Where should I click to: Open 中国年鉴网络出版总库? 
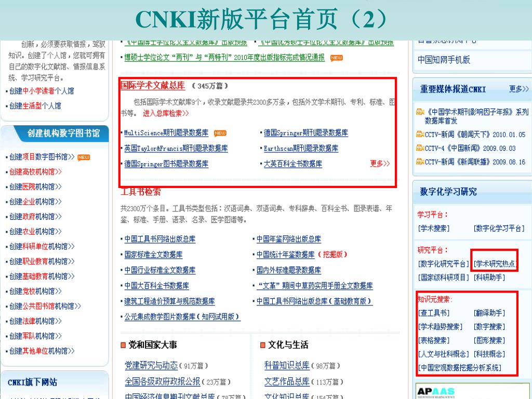pyautogui.click(x=289, y=239)
